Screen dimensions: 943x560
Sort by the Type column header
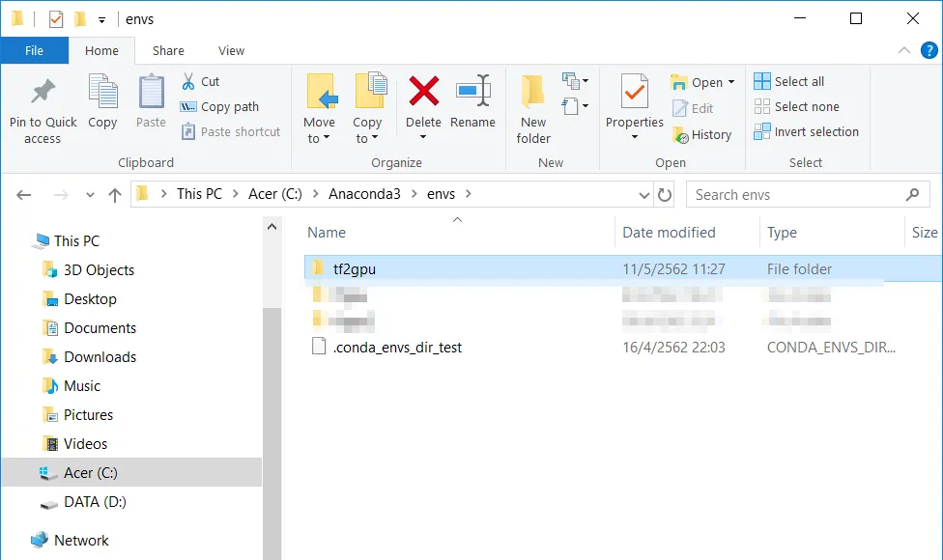click(782, 233)
